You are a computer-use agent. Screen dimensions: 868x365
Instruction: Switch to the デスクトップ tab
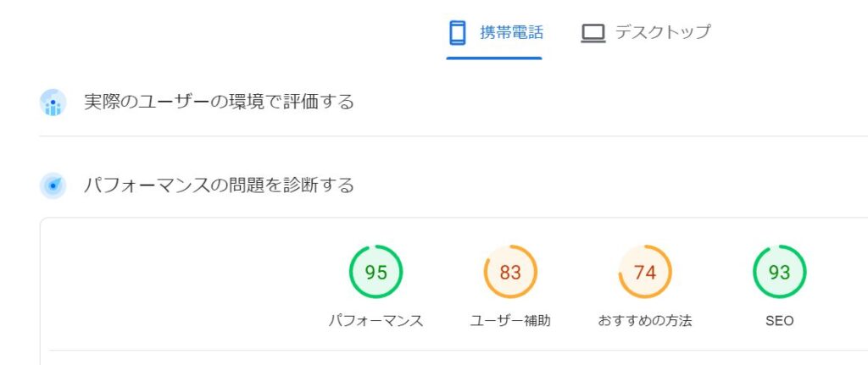click(x=662, y=32)
